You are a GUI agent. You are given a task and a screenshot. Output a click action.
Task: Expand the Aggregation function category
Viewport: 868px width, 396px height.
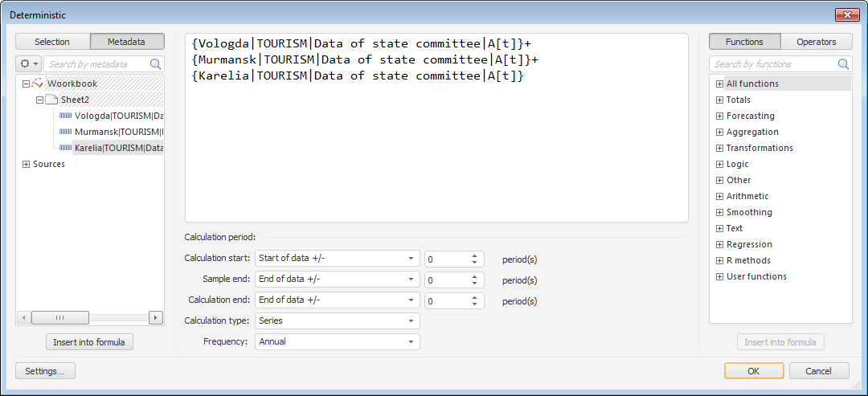click(x=719, y=133)
